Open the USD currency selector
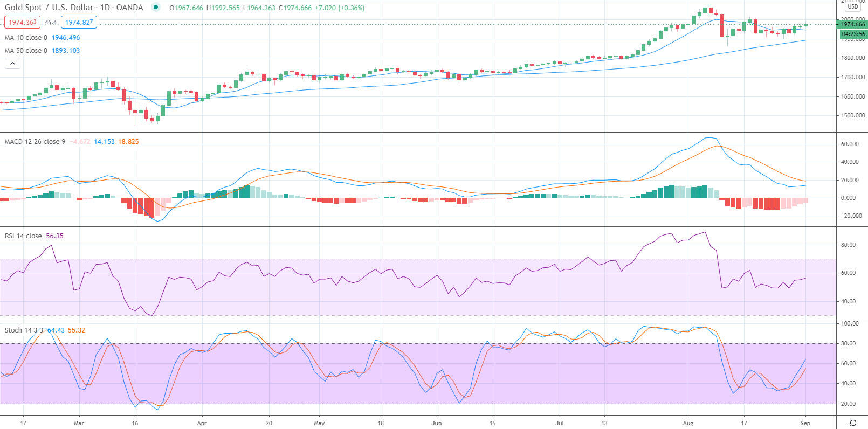The width and height of the screenshot is (868, 429). click(853, 6)
